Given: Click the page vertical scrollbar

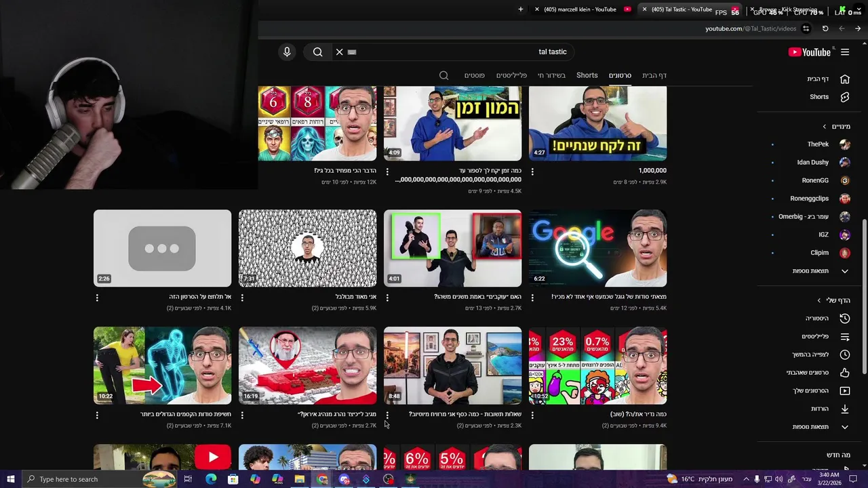Looking at the screenshot, I should 864,296.
